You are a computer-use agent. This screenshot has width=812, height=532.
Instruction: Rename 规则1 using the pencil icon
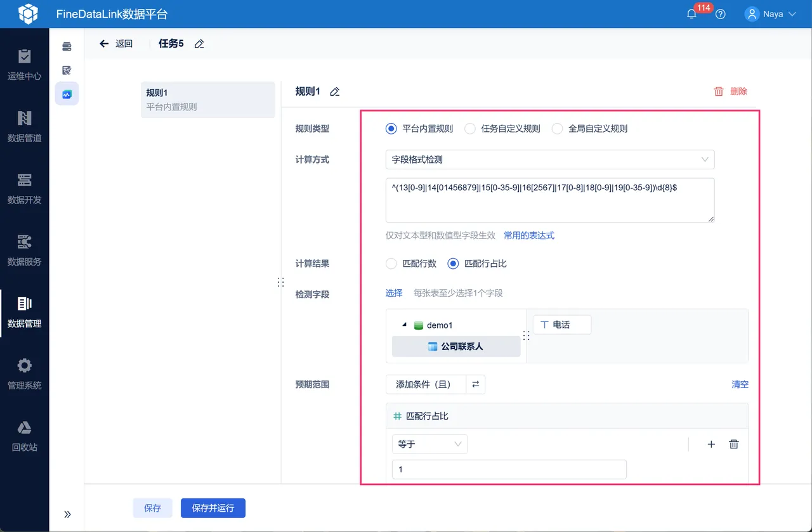point(335,91)
